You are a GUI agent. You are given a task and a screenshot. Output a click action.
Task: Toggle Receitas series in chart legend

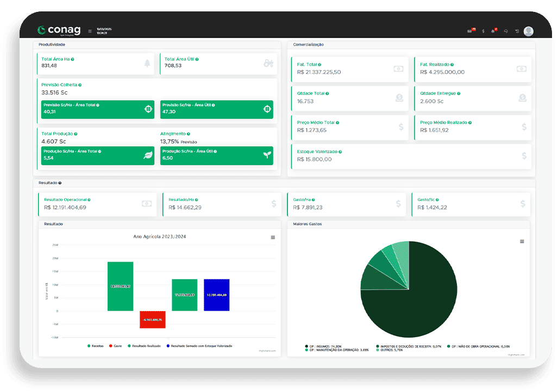tap(97, 345)
